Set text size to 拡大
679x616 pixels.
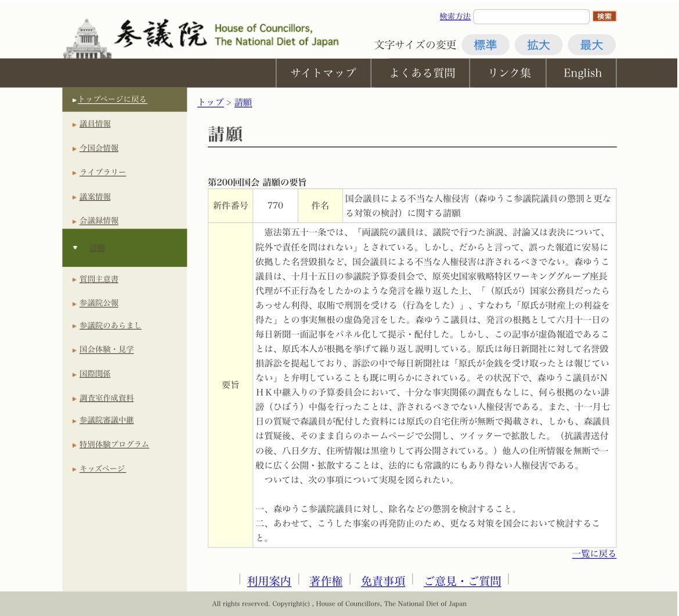pos(538,45)
